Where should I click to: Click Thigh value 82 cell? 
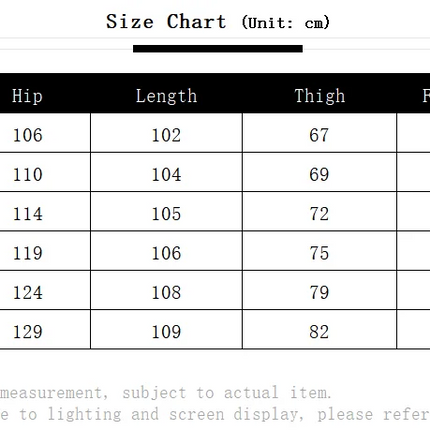[x=319, y=329]
